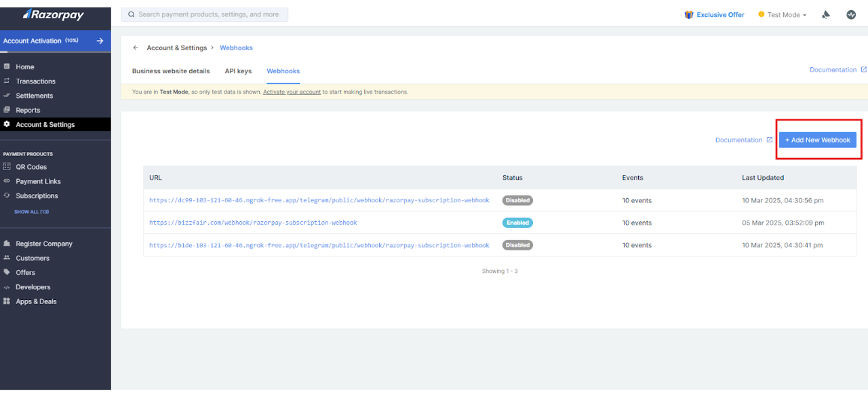This screenshot has height=397, width=868.
Task: Click the Last Updated column header
Action: (x=763, y=178)
